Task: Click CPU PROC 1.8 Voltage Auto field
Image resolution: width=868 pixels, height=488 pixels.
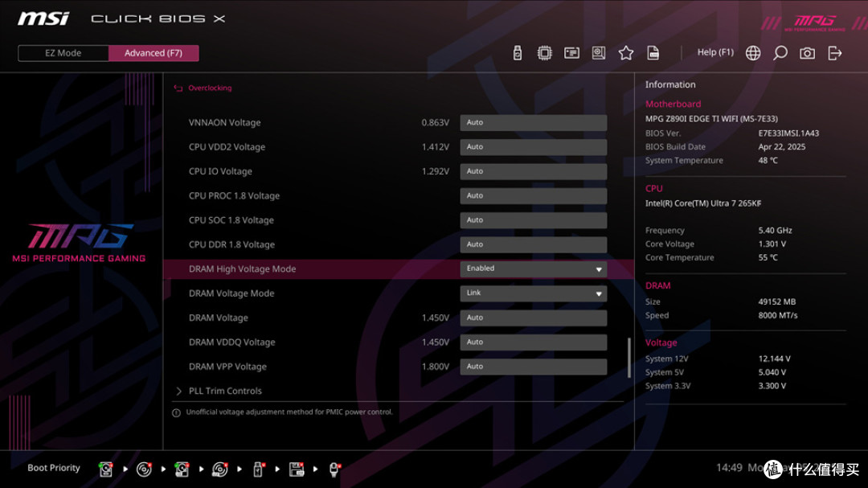Action: [x=533, y=195]
